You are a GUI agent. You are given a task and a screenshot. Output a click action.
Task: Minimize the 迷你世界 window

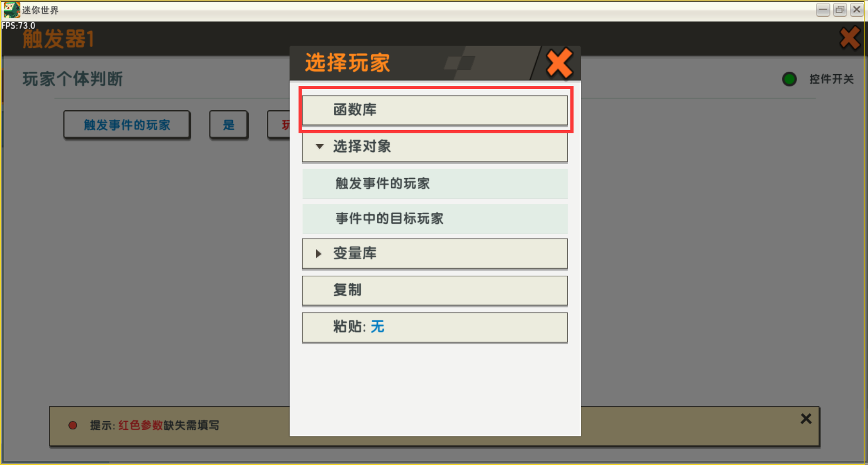[823, 9]
